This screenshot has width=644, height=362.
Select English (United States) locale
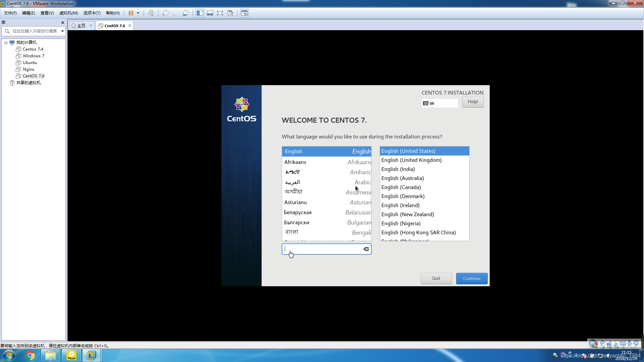pyautogui.click(x=424, y=151)
